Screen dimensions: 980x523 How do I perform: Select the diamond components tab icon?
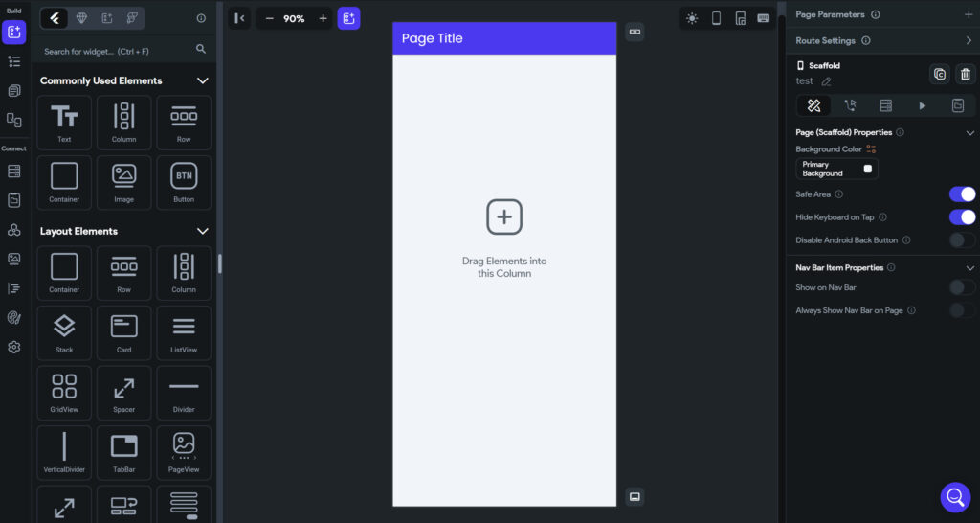[x=81, y=18]
